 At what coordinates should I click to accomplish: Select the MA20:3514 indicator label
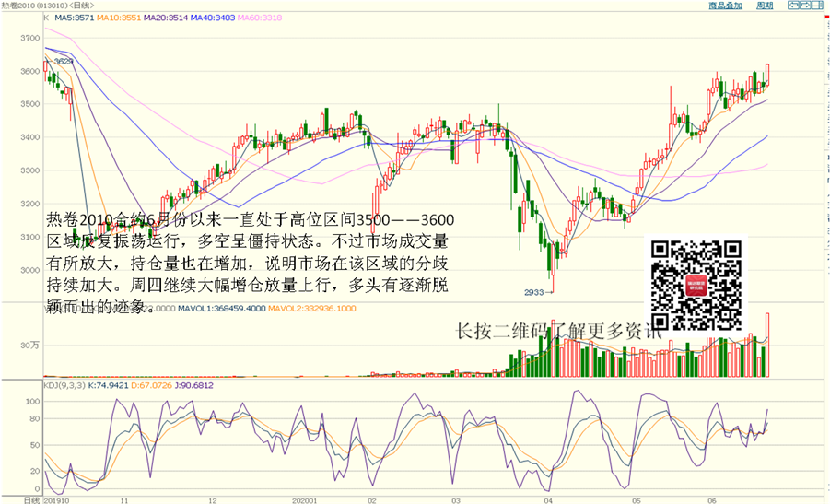pos(166,18)
